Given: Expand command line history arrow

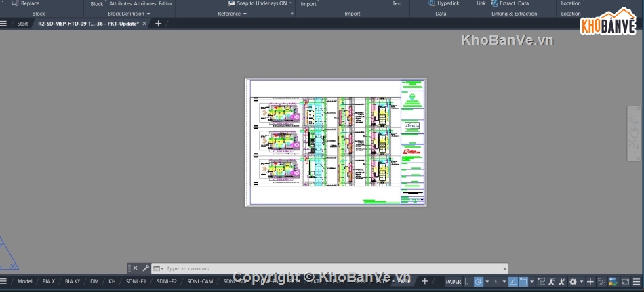Looking at the screenshot, I should pos(505,268).
